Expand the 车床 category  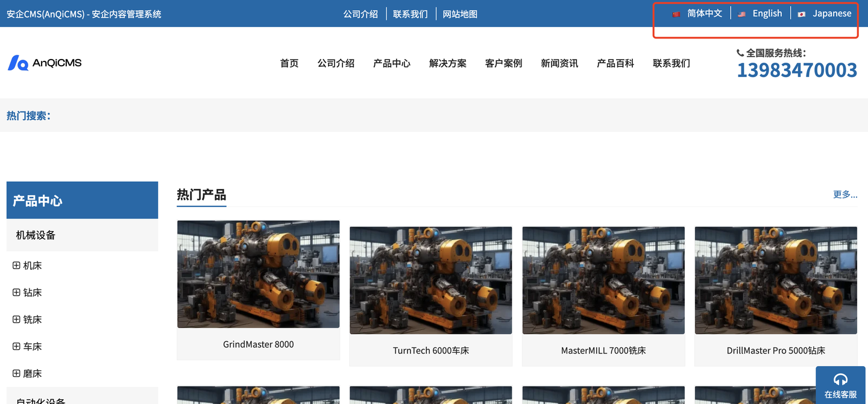click(16, 346)
